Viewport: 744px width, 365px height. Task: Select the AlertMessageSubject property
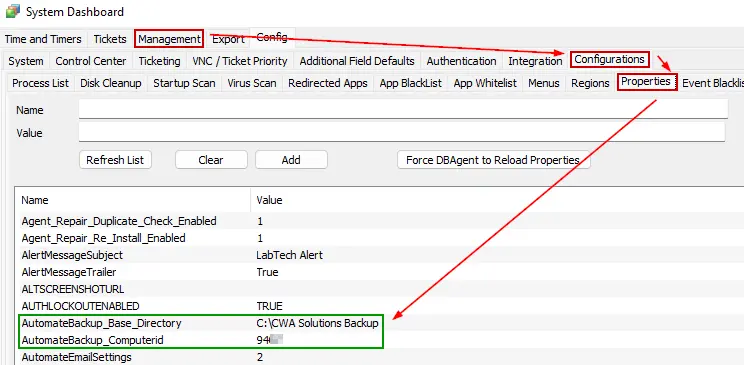380,255
